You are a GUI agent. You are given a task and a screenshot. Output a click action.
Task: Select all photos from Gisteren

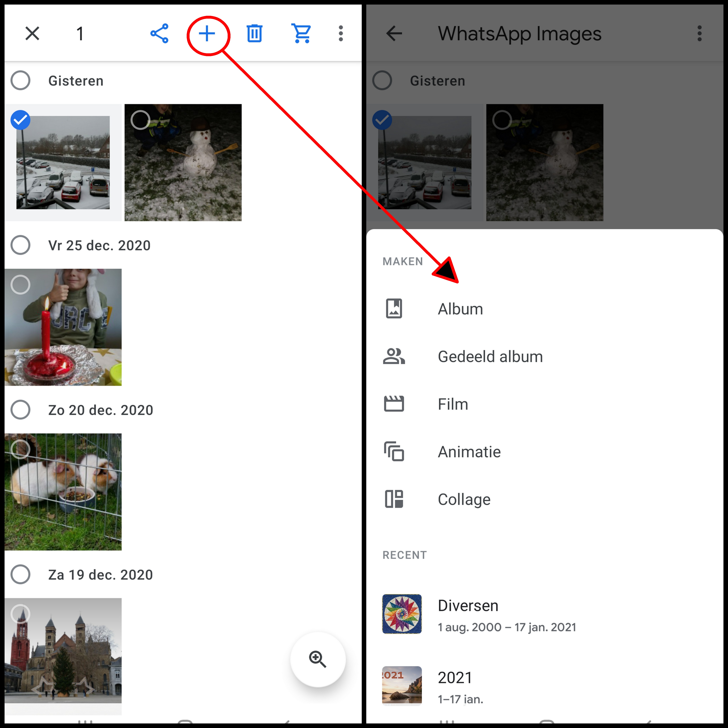pos(20,80)
